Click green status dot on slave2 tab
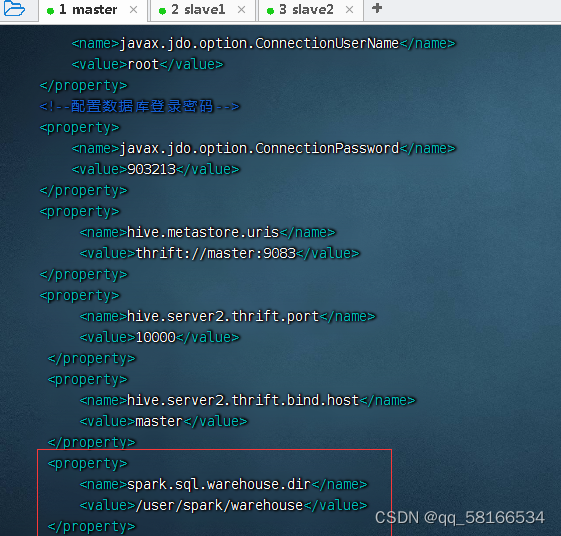Image resolution: width=561 pixels, height=536 pixels. point(270,11)
